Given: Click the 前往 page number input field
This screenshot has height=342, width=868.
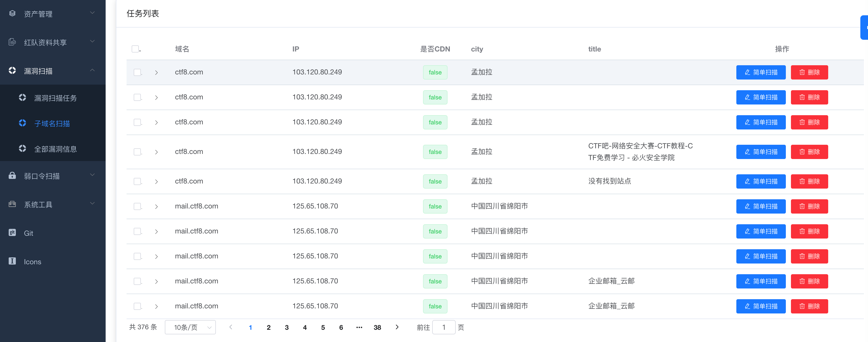Looking at the screenshot, I should coord(443,327).
